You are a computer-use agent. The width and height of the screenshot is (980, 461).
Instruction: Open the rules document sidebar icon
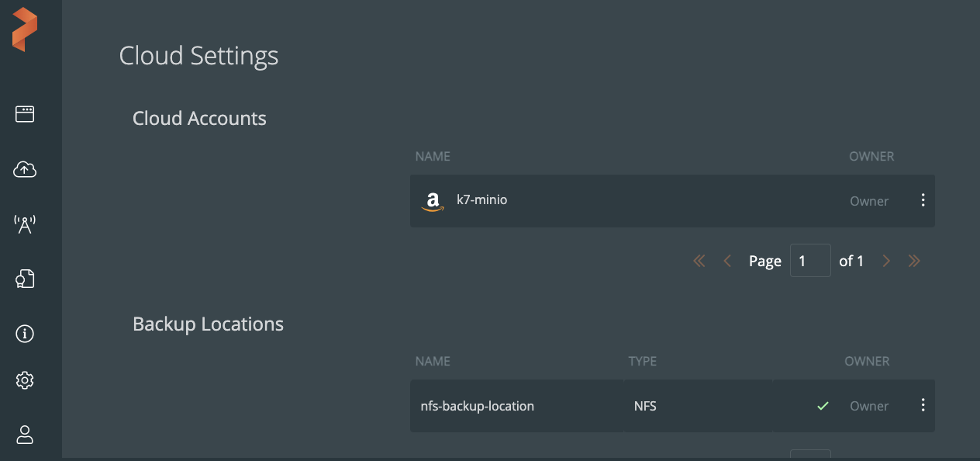pyautogui.click(x=25, y=279)
